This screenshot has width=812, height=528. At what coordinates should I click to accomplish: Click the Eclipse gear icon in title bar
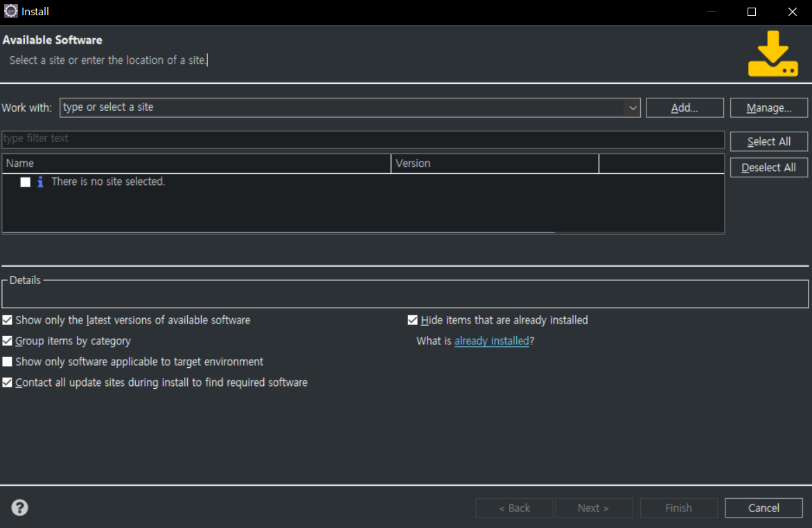[11, 11]
